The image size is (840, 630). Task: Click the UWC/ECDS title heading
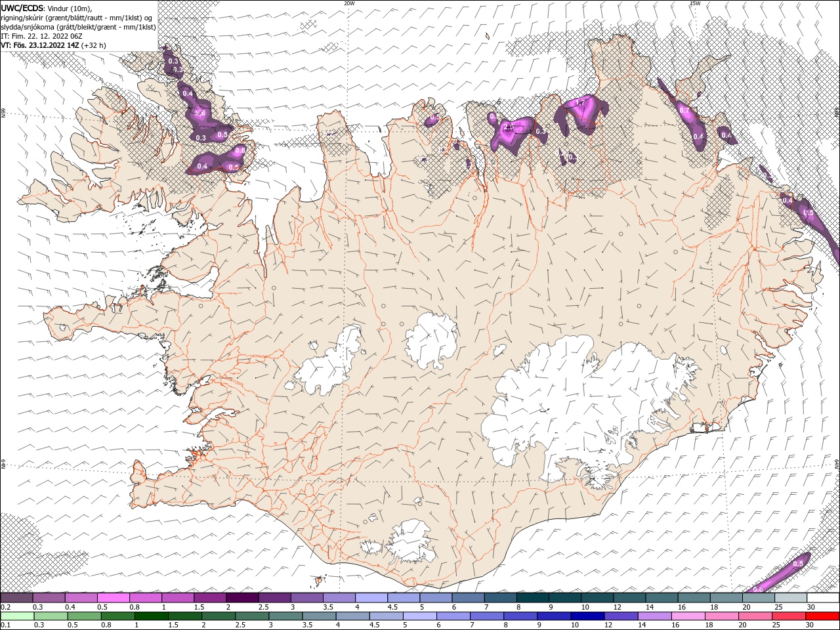tap(23, 8)
